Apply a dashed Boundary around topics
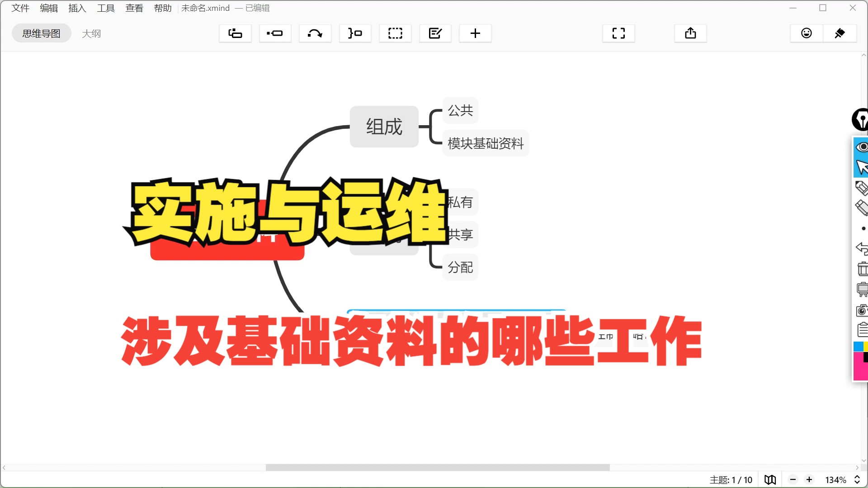This screenshot has height=488, width=868. pos(395,33)
